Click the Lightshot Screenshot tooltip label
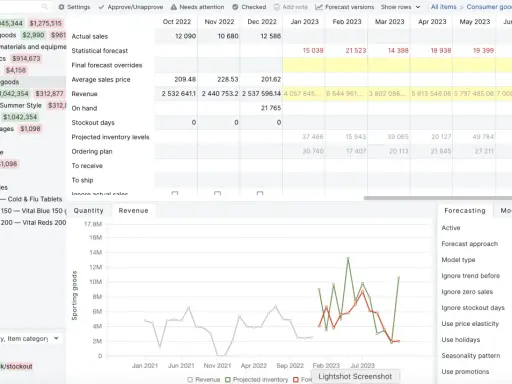This screenshot has height=384, width=512. (x=355, y=377)
